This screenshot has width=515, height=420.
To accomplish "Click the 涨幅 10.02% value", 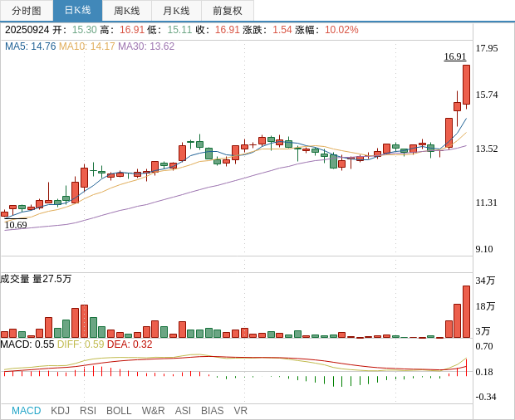I will (x=341, y=30).
